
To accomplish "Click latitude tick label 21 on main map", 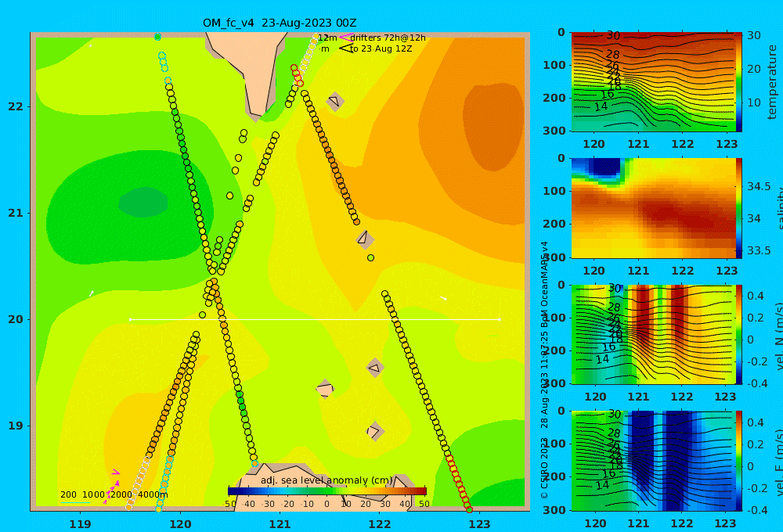I will tap(16, 213).
